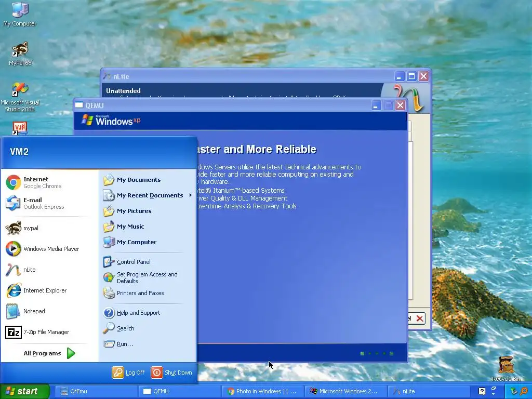Click the VM2 user name header
This screenshot has width=532, height=399.
coord(19,152)
